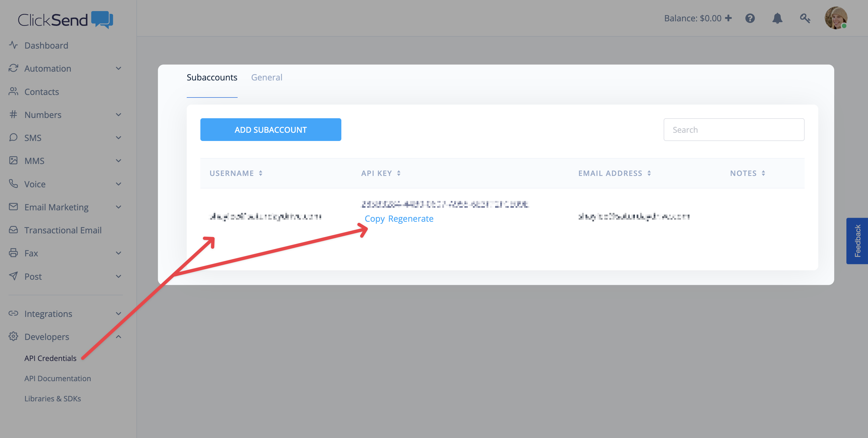The height and width of the screenshot is (438, 868).
Task: Expand the SMS sidebar section
Action: (118, 138)
